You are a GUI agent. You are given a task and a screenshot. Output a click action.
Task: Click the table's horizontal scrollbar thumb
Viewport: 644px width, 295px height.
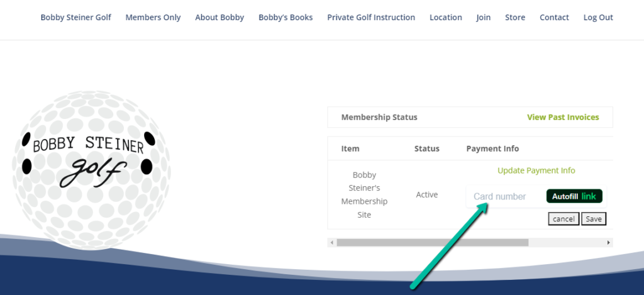coord(433,242)
